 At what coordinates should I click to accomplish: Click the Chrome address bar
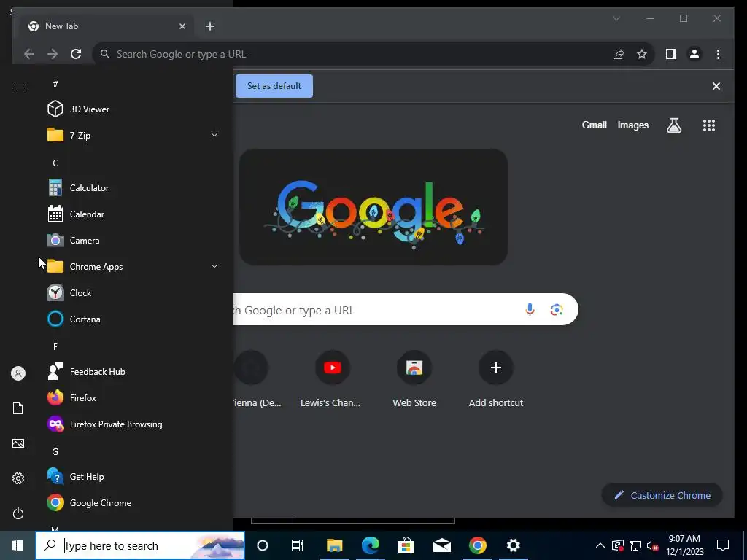[x=352, y=54]
